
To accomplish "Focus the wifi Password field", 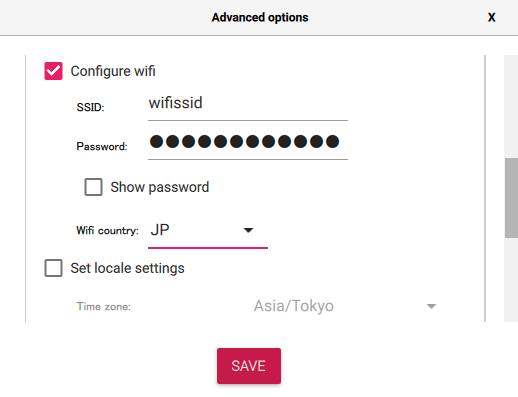I will tap(248, 143).
